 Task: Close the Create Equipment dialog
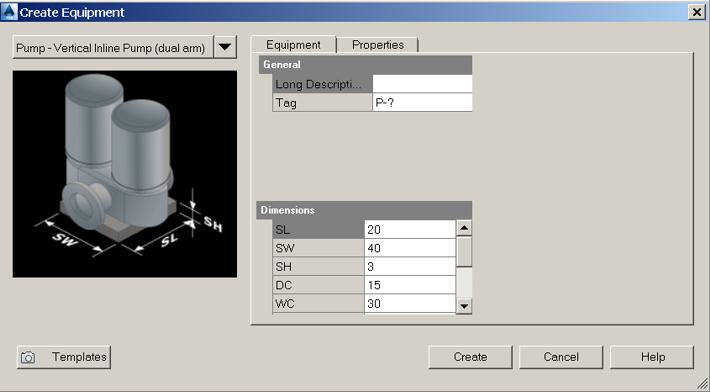point(697,12)
